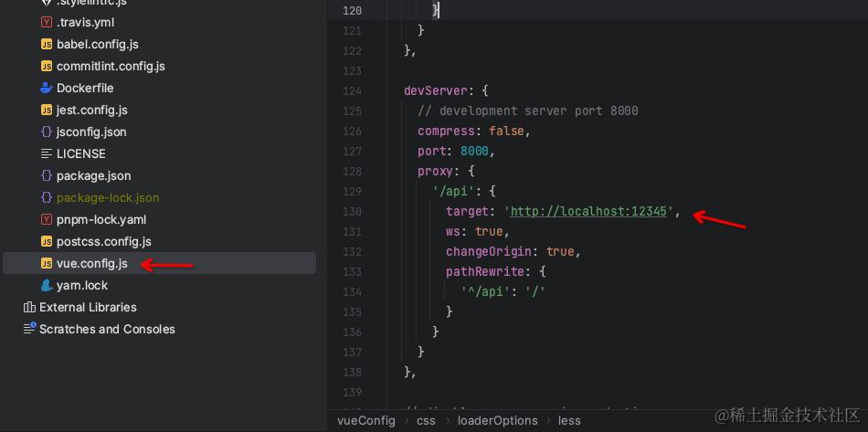Viewport: 868px width, 432px height.
Task: Select commitlint.config.js file
Action: 111,67
